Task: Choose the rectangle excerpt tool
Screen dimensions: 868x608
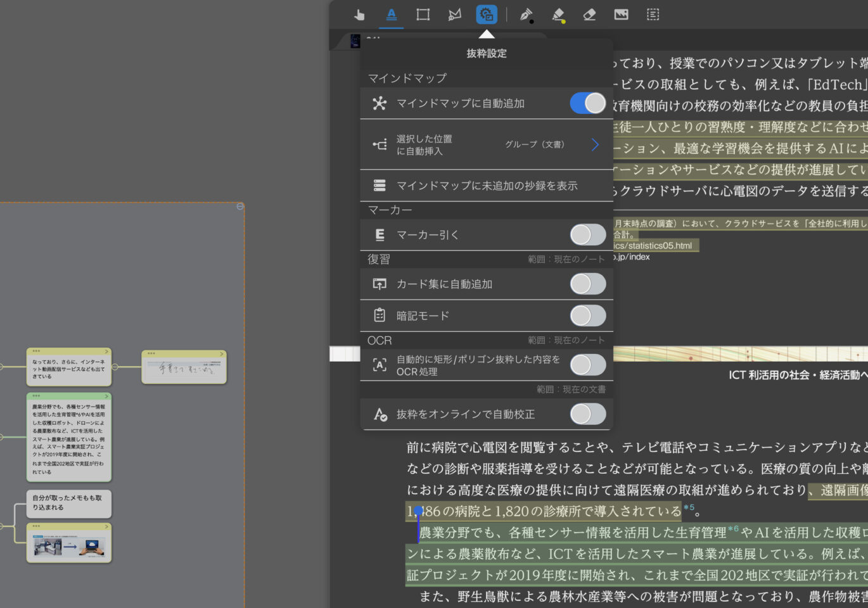Action: pos(423,15)
